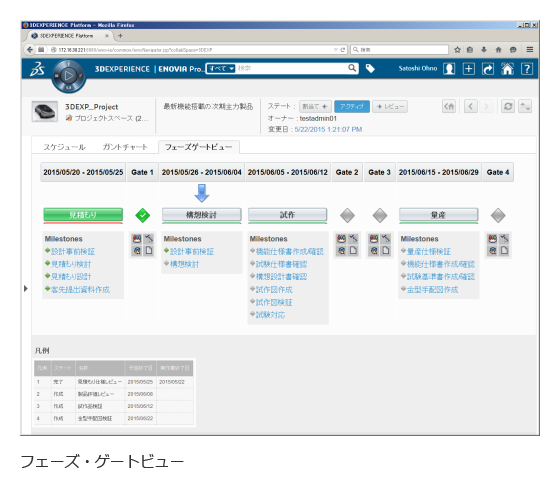Image resolution: width=560 pixels, height=488 pixels.
Task: Click the Firefox bookmark star
Action: [x=457, y=50]
